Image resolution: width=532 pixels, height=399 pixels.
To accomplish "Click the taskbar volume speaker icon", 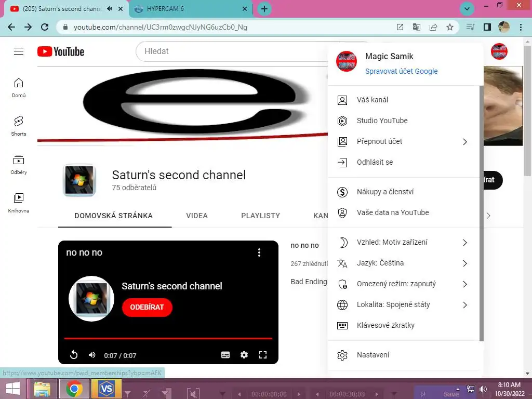I will [483, 389].
